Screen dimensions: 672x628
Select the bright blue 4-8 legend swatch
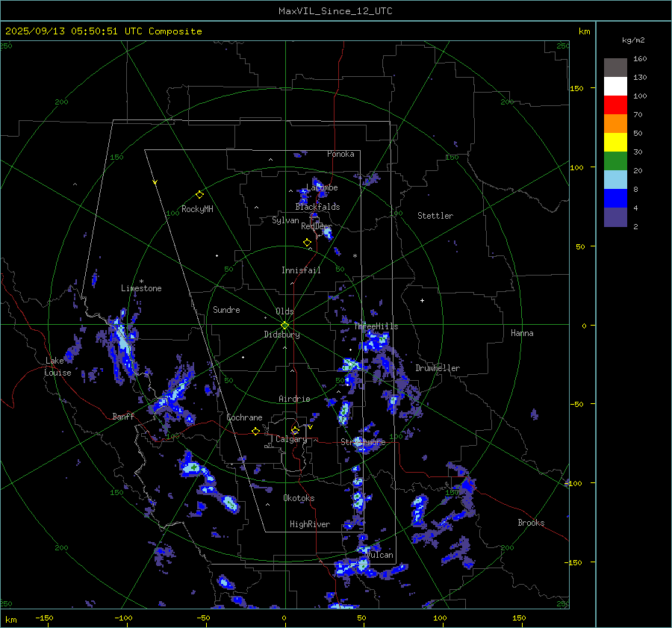(615, 199)
